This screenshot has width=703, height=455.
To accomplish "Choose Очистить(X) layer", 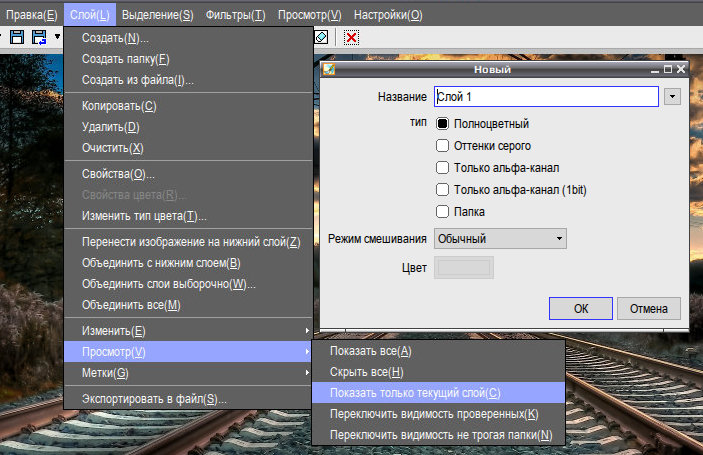I will [188, 148].
